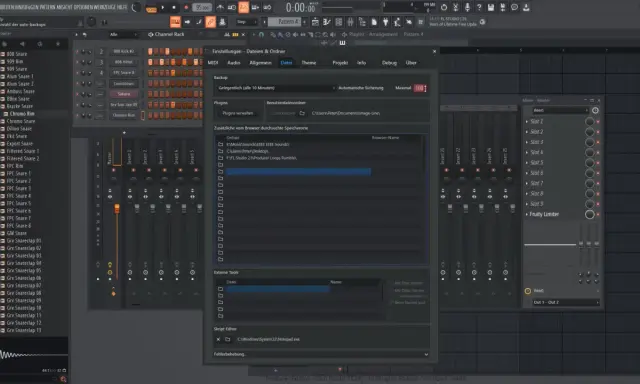Clear the Skript Editor path with the X

click(218, 339)
